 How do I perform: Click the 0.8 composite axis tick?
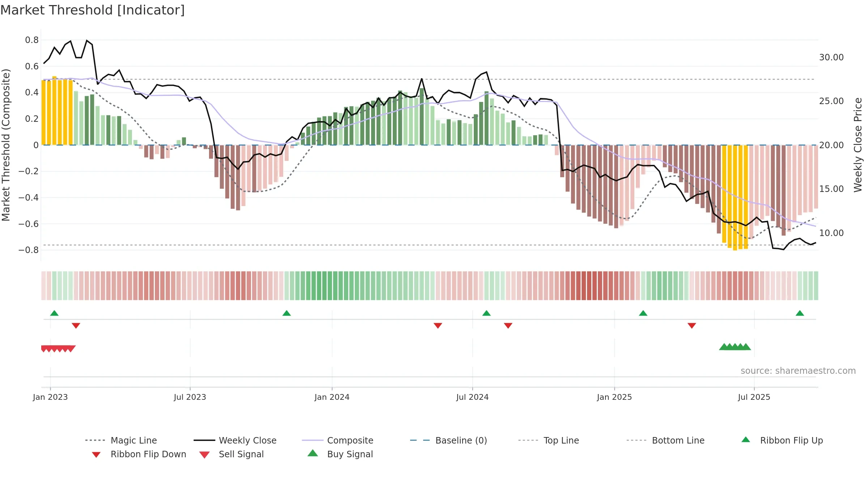pos(32,40)
